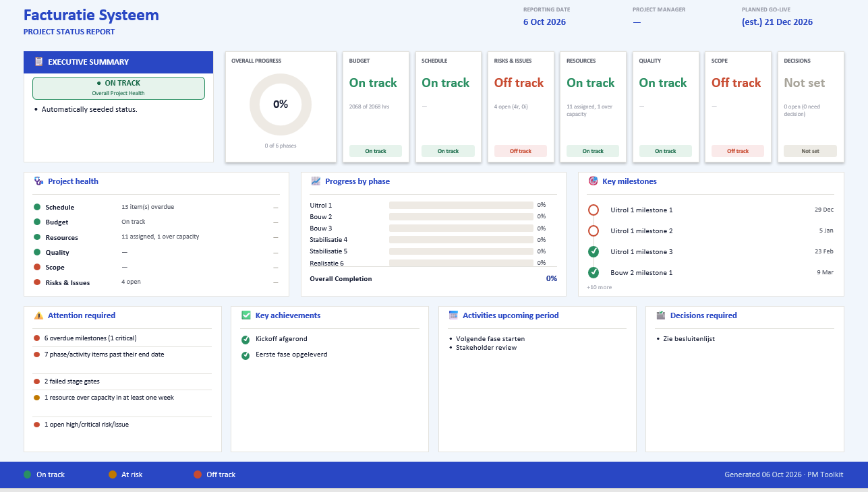Click the calendar icon beside Activities upcoming period
The image size is (868, 492).
tap(453, 315)
